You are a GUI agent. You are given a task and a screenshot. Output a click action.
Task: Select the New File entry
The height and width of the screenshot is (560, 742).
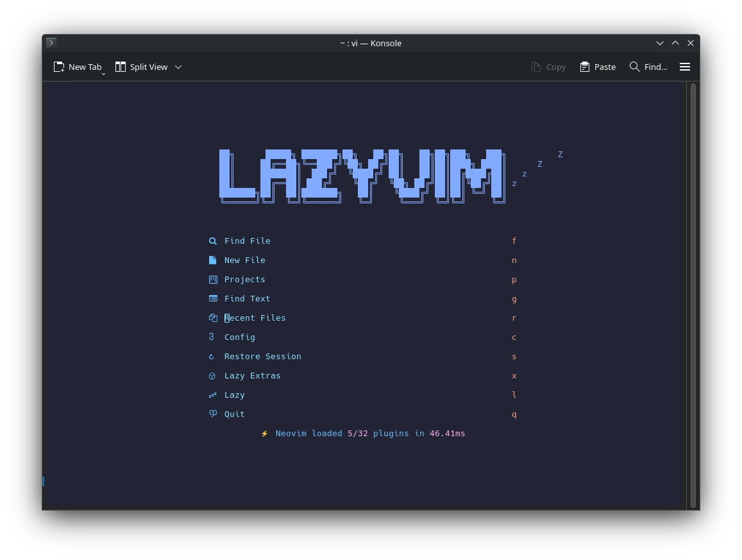pyautogui.click(x=363, y=260)
